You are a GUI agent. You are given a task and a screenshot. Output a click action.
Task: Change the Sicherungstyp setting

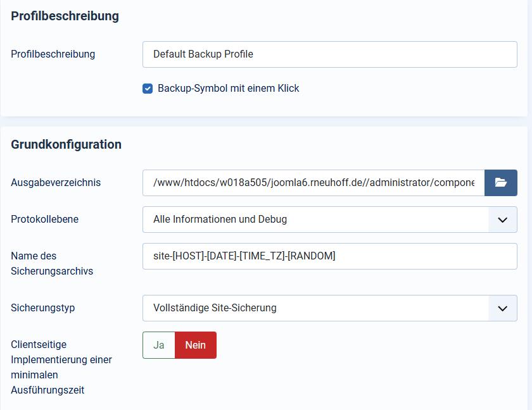(329, 308)
